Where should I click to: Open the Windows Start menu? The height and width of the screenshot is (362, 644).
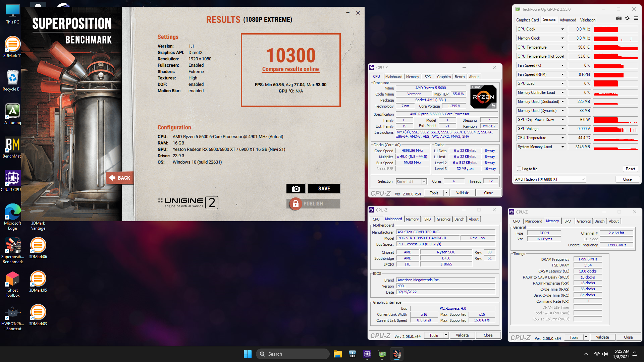248,354
